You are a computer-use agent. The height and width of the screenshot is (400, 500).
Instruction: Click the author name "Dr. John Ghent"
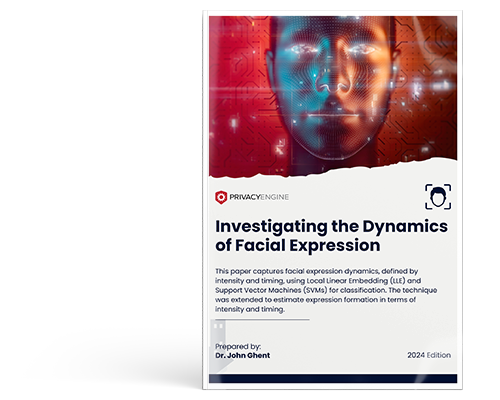click(243, 355)
